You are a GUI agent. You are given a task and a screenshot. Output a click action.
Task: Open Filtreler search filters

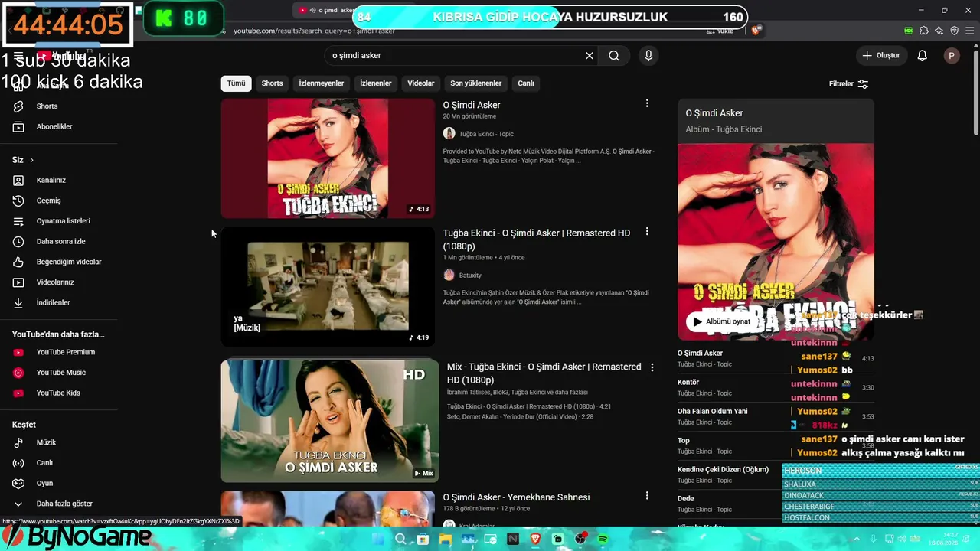click(x=848, y=84)
